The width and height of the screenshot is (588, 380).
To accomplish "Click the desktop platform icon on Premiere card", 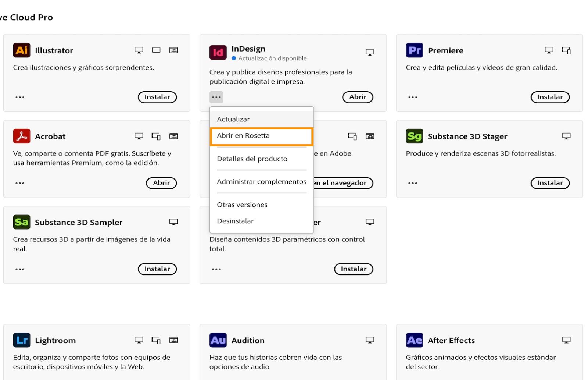I will point(549,50).
